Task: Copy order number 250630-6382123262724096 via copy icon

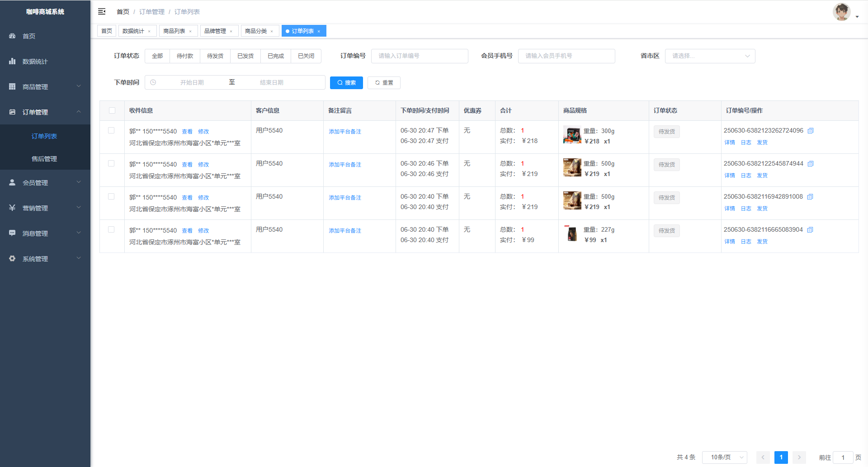Action: 811,131
